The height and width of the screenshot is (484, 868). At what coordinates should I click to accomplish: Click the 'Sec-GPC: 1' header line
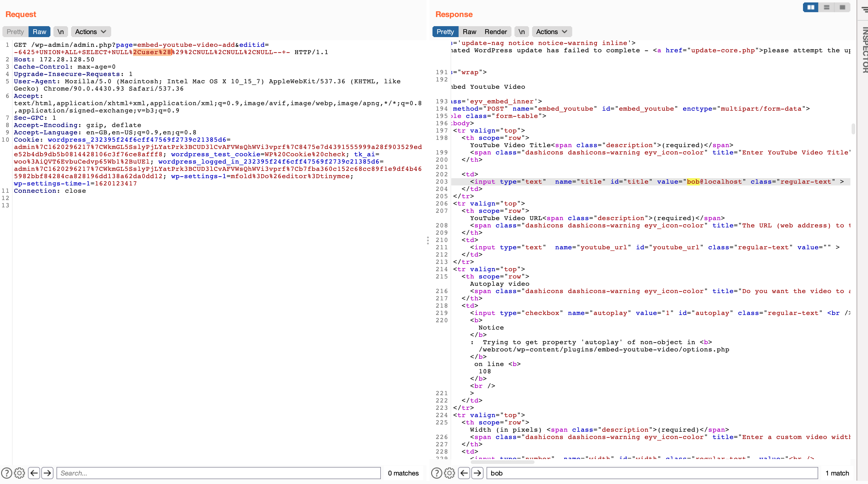point(35,118)
